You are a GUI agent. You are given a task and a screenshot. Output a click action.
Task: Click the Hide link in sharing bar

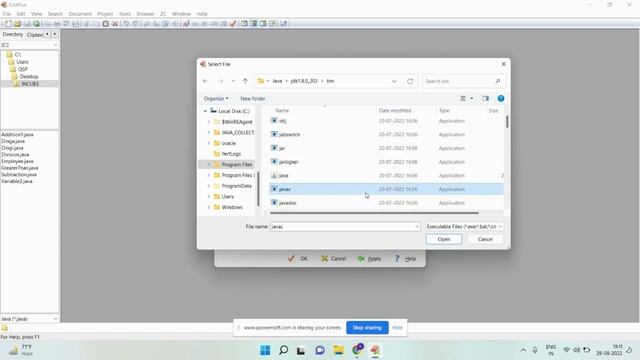(x=397, y=327)
